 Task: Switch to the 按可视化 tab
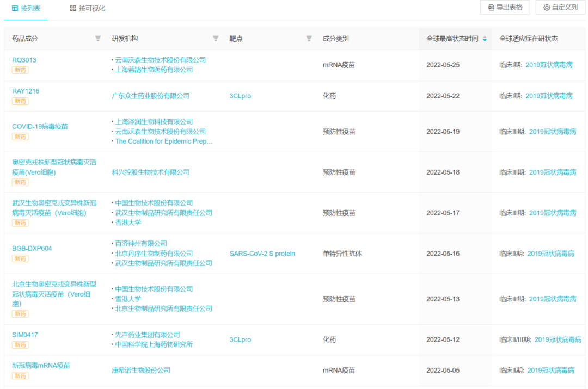coord(88,8)
